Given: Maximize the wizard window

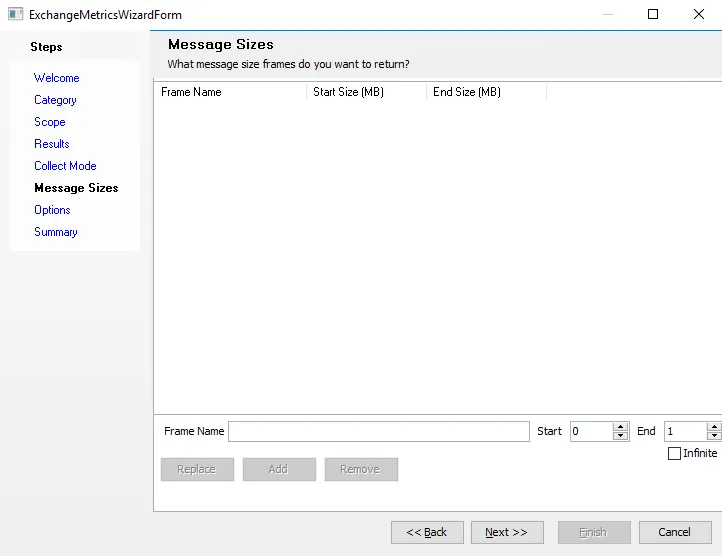Looking at the screenshot, I should [653, 14].
